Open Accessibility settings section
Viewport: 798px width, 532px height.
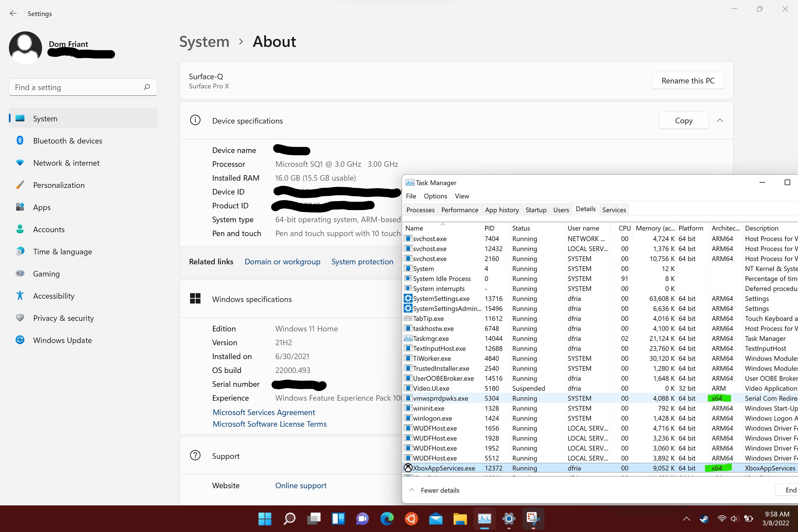pyautogui.click(x=53, y=296)
